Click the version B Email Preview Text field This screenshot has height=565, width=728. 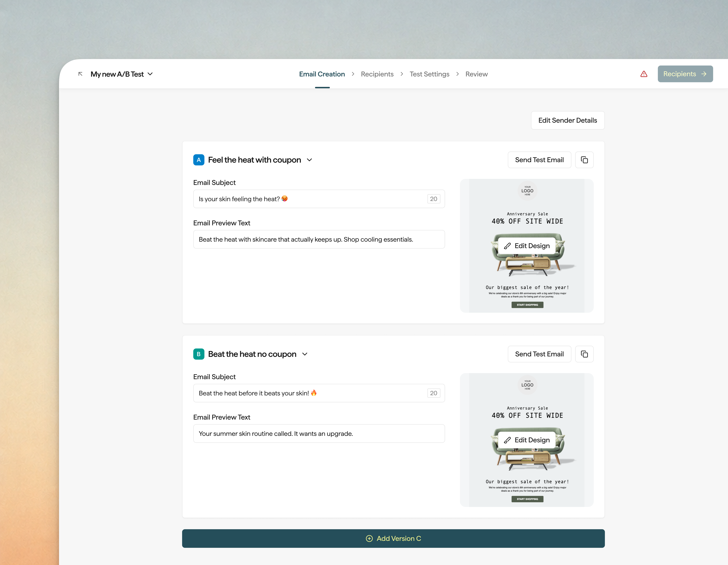pos(319,433)
